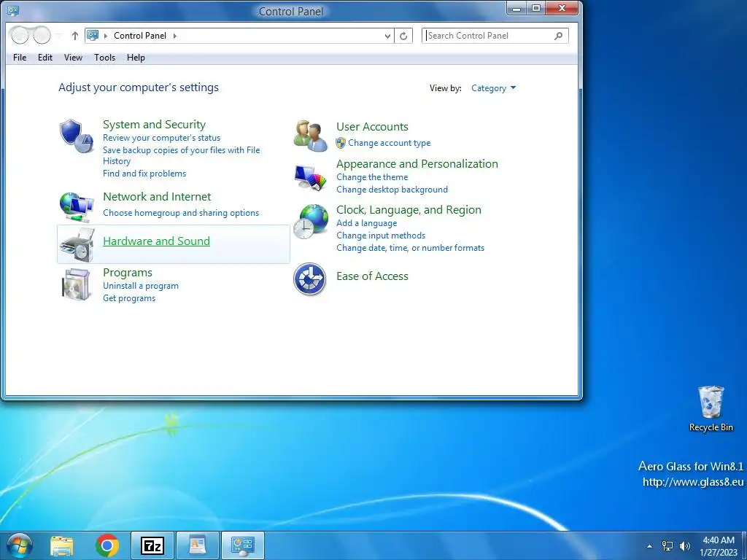Viewport: 747px width, 560px height.
Task: Click Uninstall a program
Action: (x=141, y=286)
